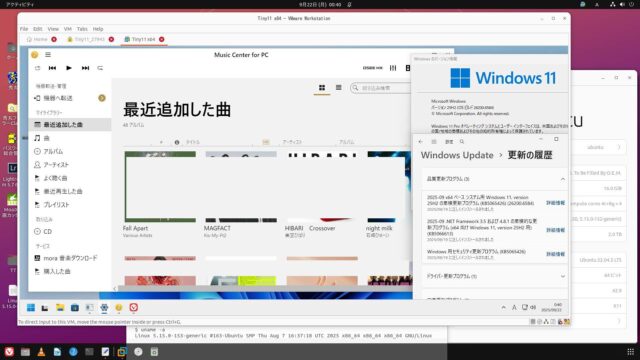The width and height of the screenshot is (640, 360).
Task: Open VLC from the Ubuntu dock
Action: [41, 352]
